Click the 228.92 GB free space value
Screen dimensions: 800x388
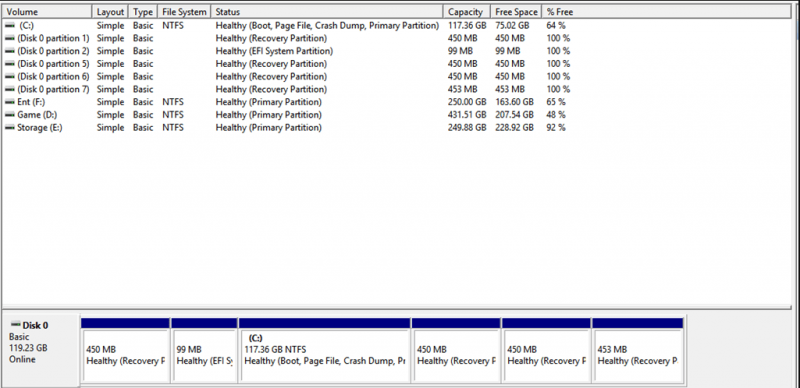click(x=514, y=128)
